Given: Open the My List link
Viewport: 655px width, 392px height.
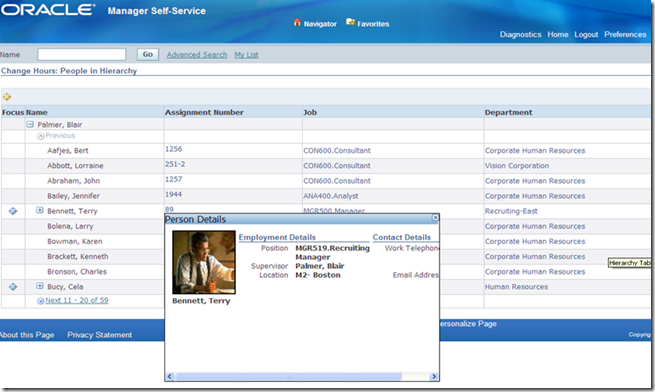Looking at the screenshot, I should coord(246,55).
